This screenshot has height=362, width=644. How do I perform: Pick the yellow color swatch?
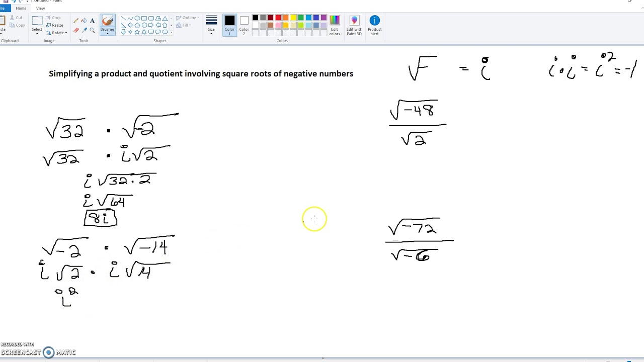293,18
